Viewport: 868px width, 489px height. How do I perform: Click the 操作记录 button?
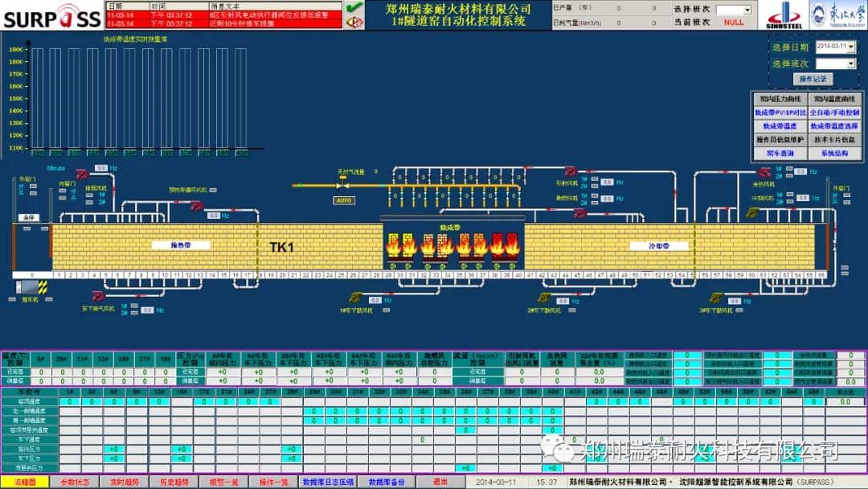[813, 79]
